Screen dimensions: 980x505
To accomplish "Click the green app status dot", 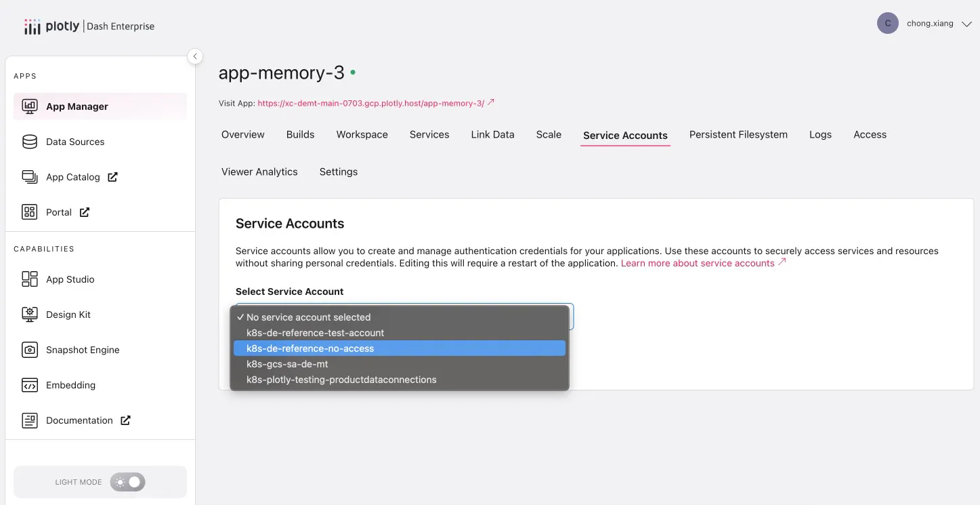I will [353, 73].
